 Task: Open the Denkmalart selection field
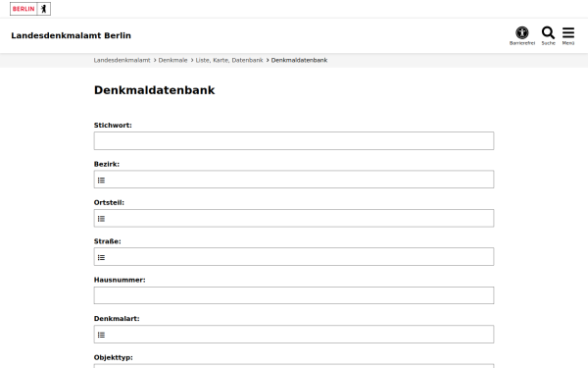pyautogui.click(x=294, y=335)
